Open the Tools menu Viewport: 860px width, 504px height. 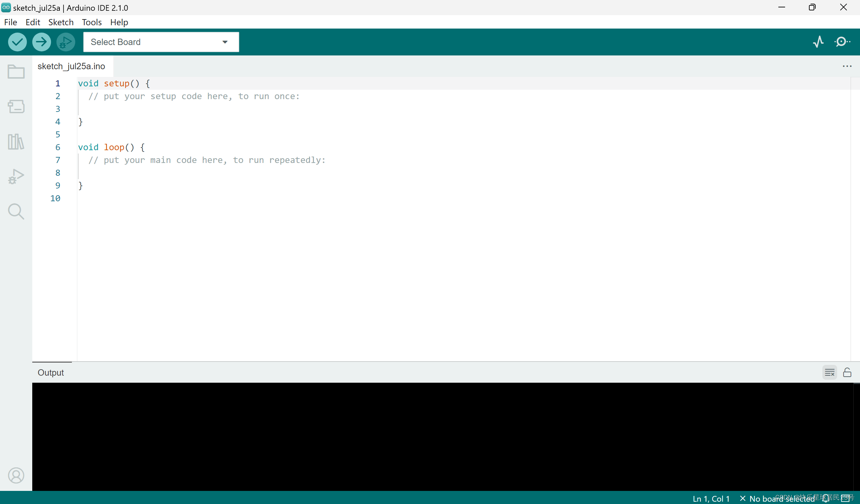(91, 22)
